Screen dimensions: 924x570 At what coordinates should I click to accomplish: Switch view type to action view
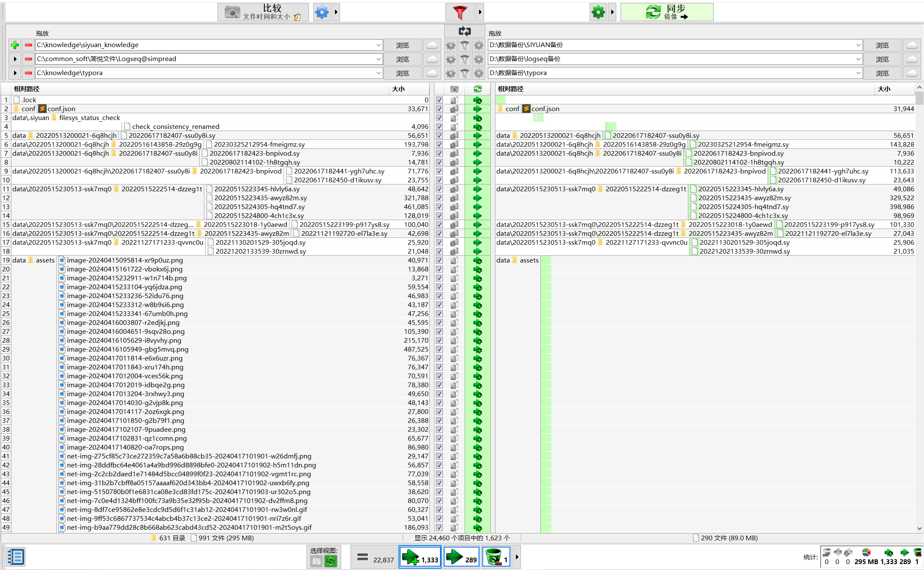pos(331,562)
